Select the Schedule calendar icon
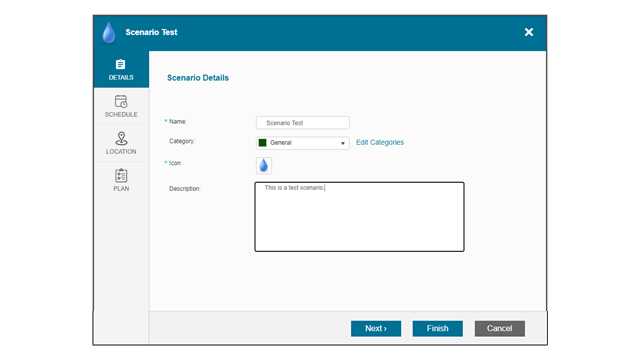This screenshot has width=640, height=360. (x=121, y=101)
